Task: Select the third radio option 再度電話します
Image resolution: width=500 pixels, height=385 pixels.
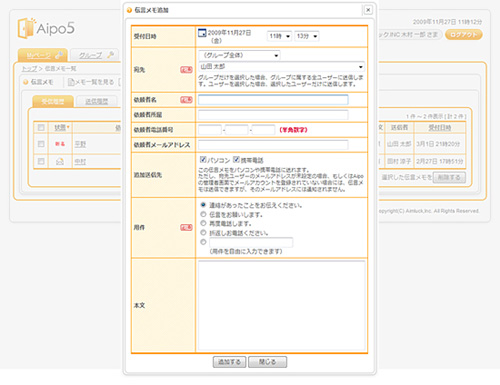Action: 203,223
